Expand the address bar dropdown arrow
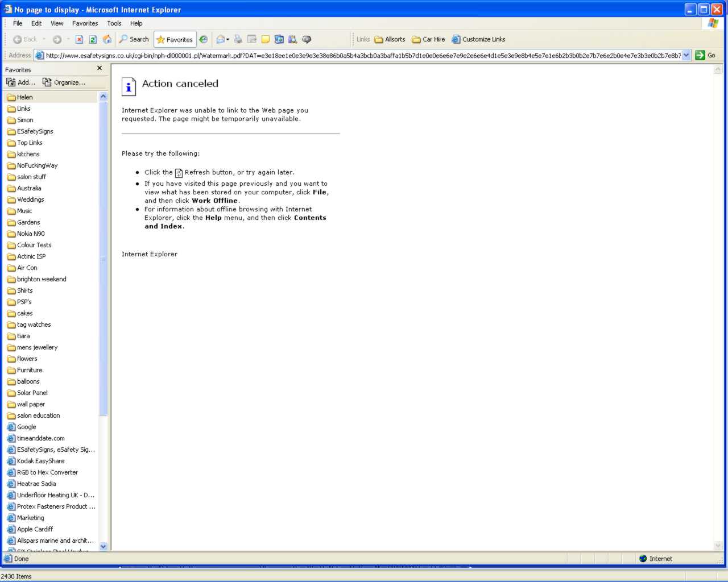This screenshot has height=582, width=728. tap(686, 55)
